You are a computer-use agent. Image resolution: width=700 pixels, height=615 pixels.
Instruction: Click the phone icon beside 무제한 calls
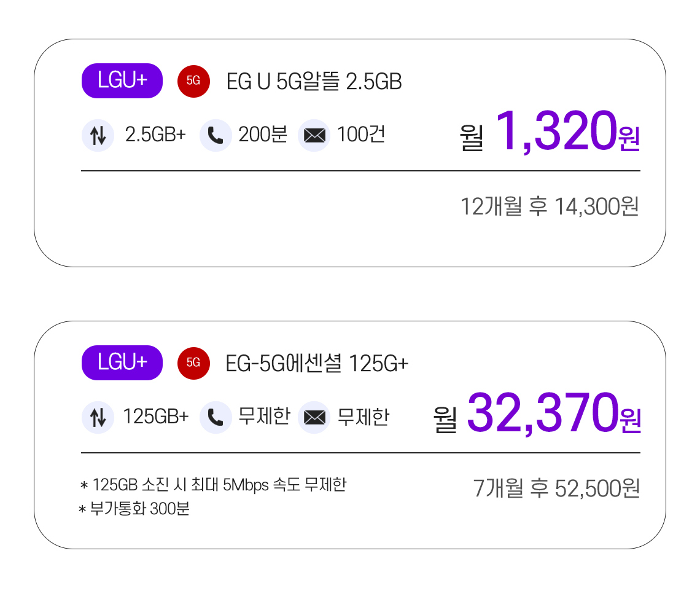click(216, 417)
